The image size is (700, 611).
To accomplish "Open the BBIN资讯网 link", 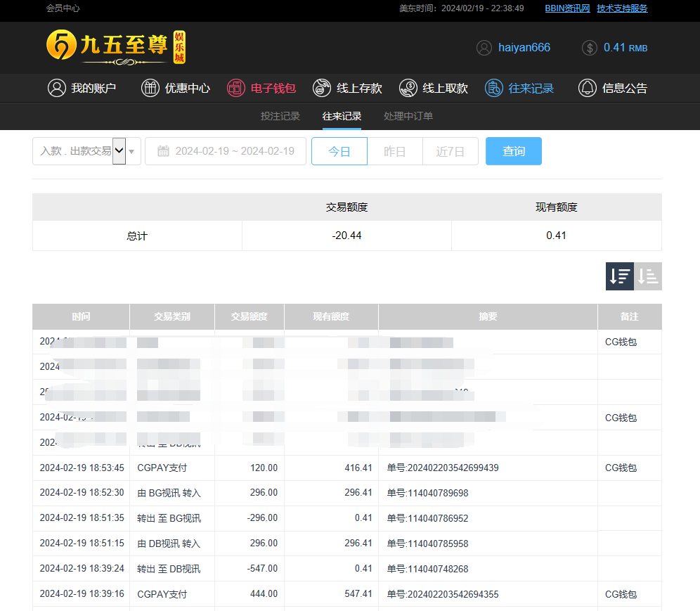I will [x=567, y=8].
